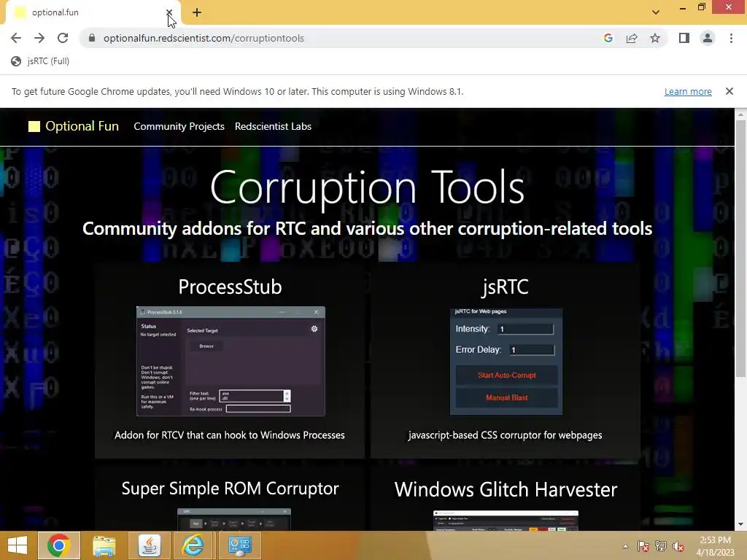Open muted volume tray icon

(678, 546)
